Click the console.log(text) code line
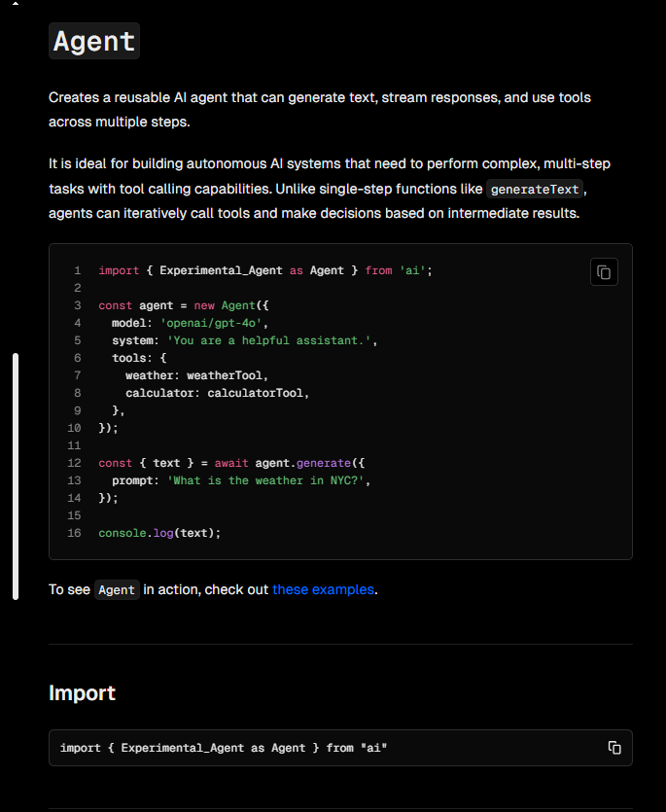Viewport: 666px width, 812px height. 159,533
